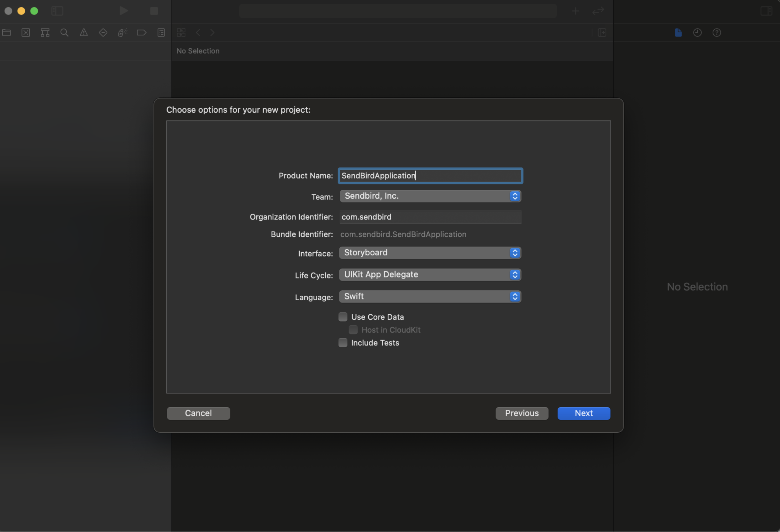Image resolution: width=780 pixels, height=532 pixels.
Task: Toggle the navigator sidebar icon
Action: [57, 11]
